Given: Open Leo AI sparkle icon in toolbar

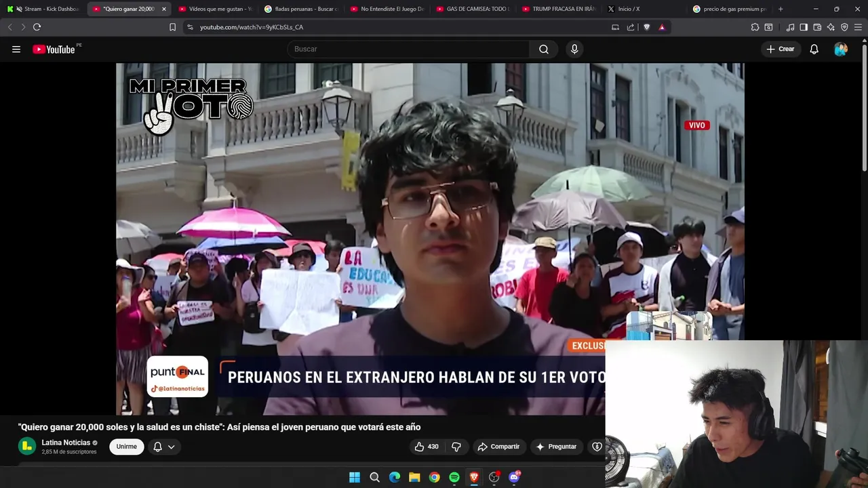Looking at the screenshot, I should pos(831,27).
